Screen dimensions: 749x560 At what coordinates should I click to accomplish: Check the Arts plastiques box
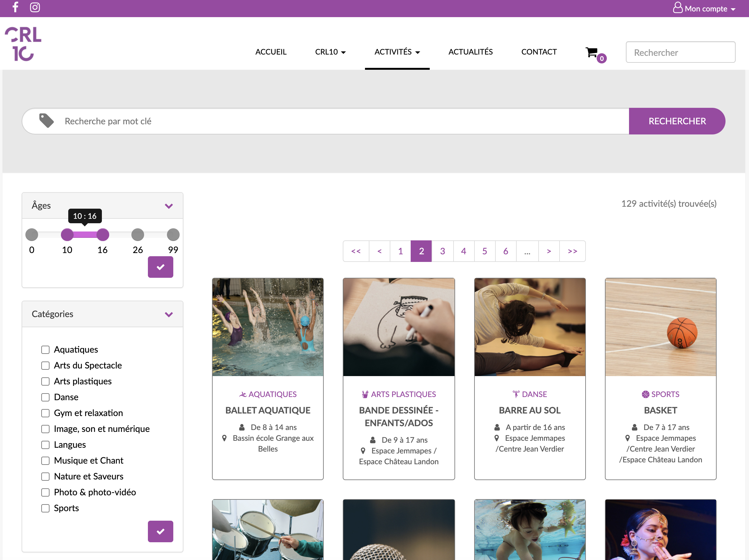pos(45,381)
